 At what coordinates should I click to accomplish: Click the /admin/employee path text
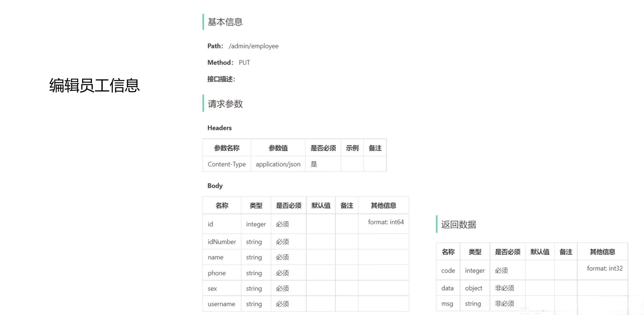pyautogui.click(x=253, y=46)
